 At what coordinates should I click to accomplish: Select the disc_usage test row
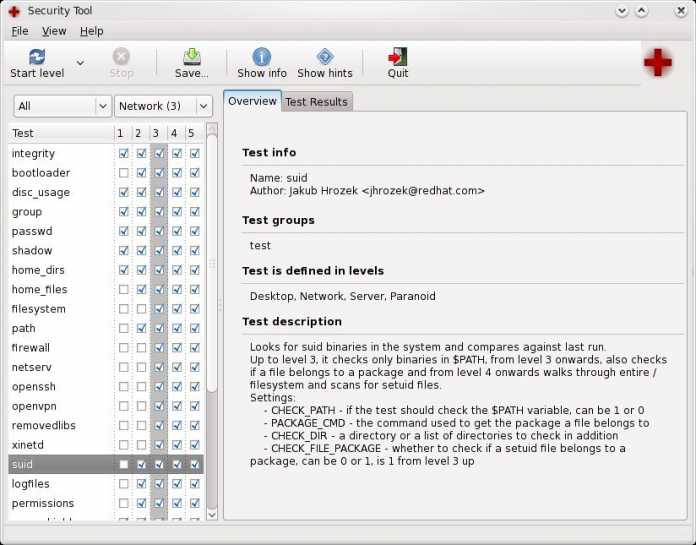coord(106,192)
